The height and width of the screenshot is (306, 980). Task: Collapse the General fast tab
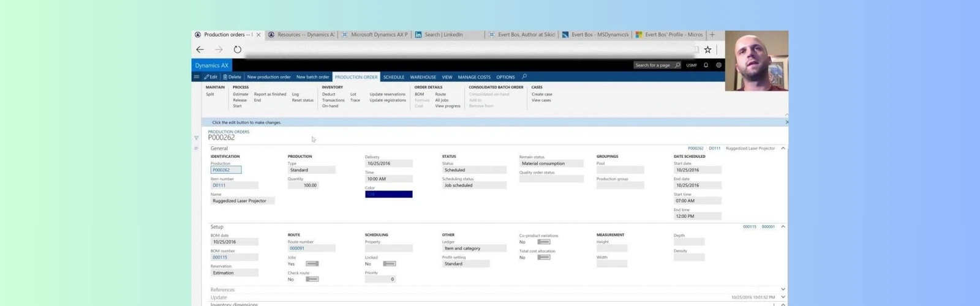tap(783, 148)
